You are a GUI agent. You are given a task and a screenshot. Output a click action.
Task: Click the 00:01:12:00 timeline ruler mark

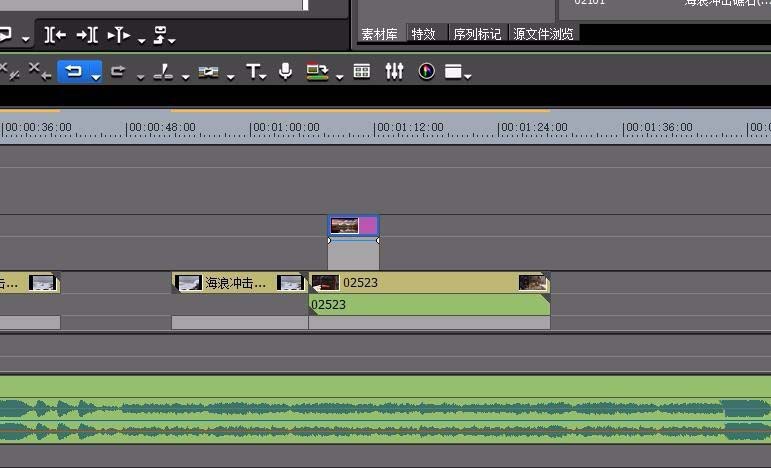pos(409,128)
